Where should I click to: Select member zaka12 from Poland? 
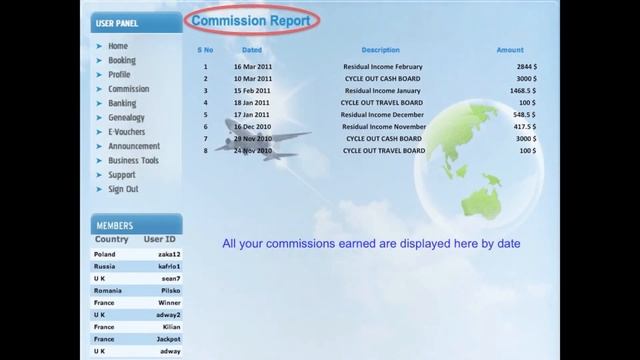click(137, 254)
